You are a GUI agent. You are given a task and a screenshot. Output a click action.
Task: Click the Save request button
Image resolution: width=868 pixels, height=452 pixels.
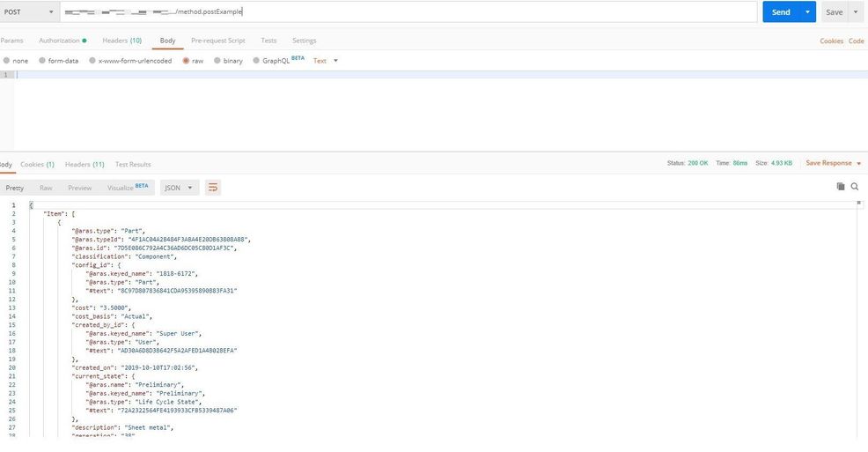click(x=833, y=12)
